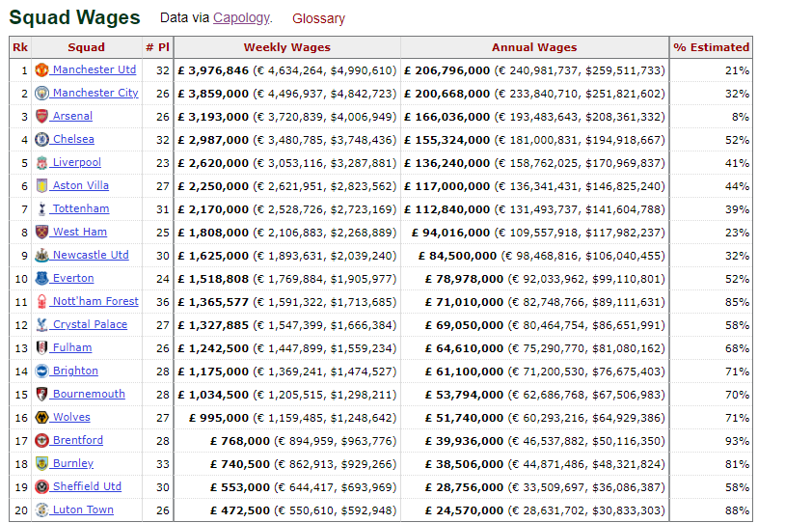This screenshot has width=812, height=523.
Task: Click the Crystal Palace club crest icon
Action: 41,324
